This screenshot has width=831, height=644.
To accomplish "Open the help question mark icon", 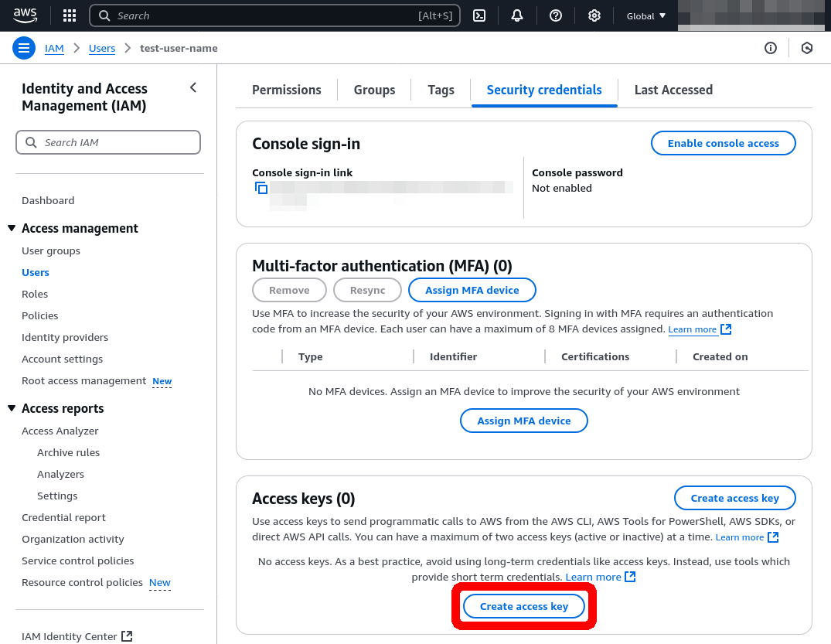I will 555,16.
